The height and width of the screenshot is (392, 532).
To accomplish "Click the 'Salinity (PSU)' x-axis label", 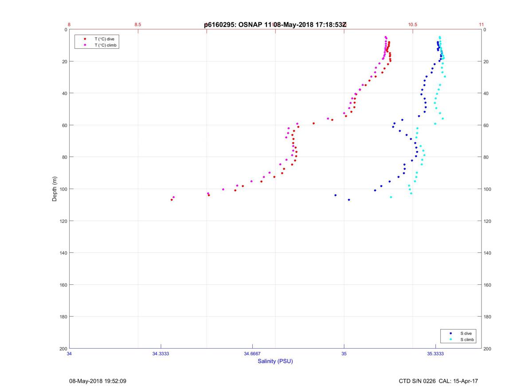I will tap(275, 361).
